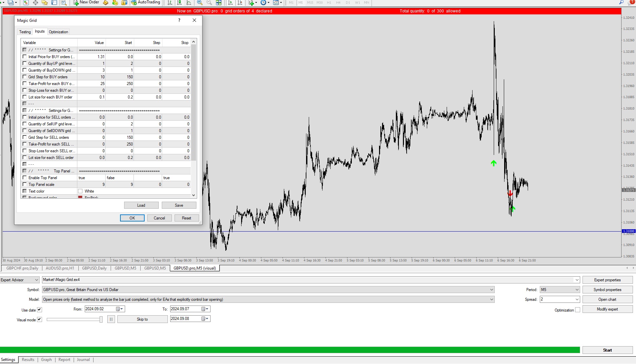
Task: Open the From date picker dropdown
Action: 121,309
